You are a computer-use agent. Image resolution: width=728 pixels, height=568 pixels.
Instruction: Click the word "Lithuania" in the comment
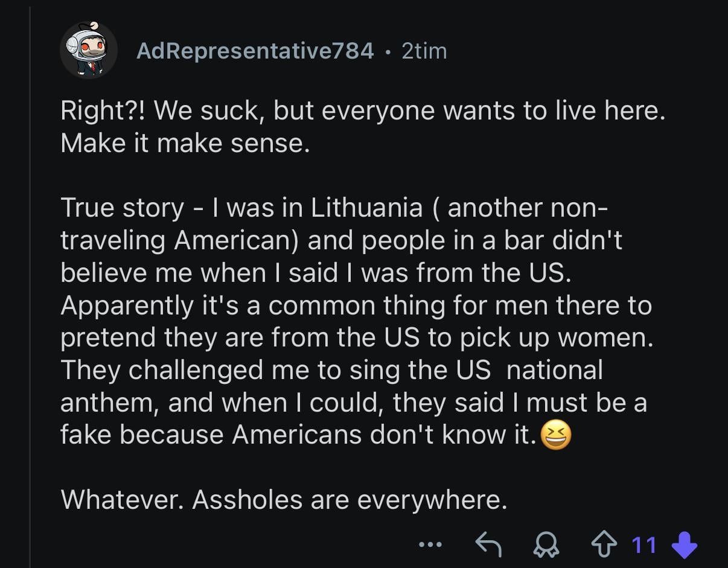point(366,208)
